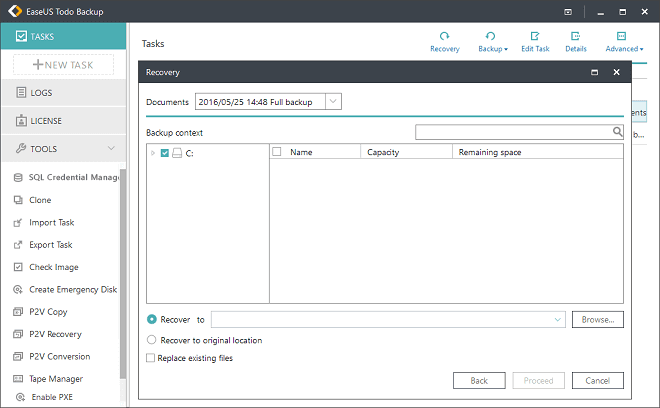The height and width of the screenshot is (408, 660).
Task: Click the Tape Manager icon
Action: coord(18,379)
